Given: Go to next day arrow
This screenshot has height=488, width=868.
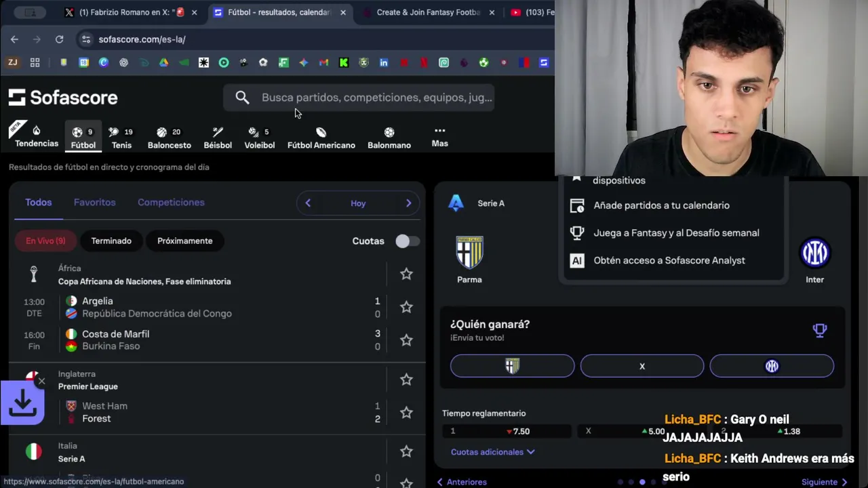Looking at the screenshot, I should (408, 203).
